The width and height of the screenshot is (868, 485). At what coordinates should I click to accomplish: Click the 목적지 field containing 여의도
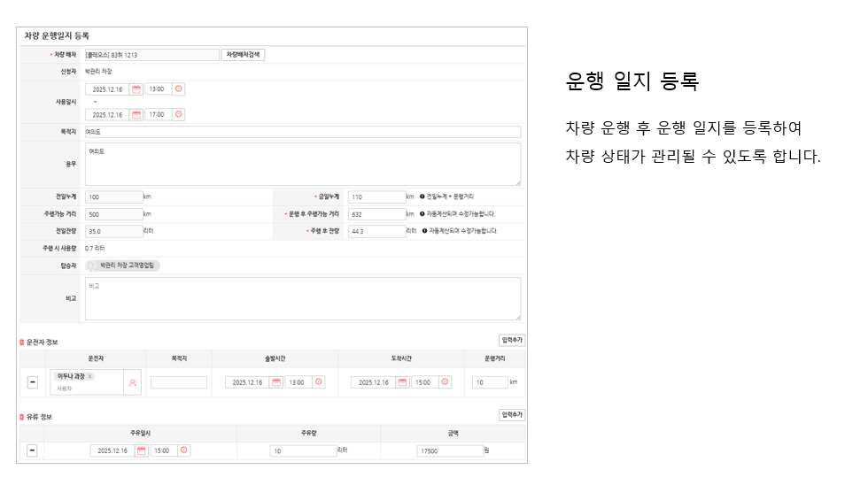pos(302,132)
